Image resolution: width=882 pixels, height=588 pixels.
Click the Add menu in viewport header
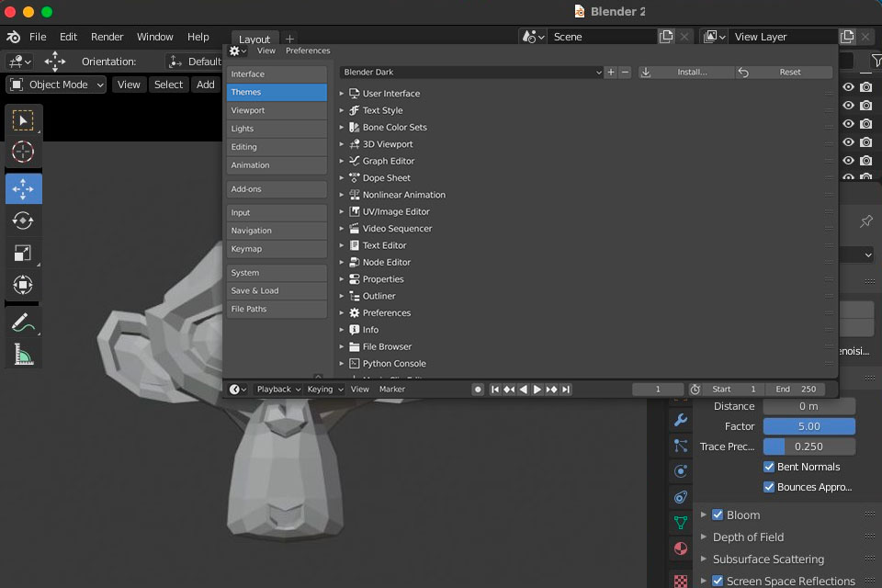click(x=205, y=85)
